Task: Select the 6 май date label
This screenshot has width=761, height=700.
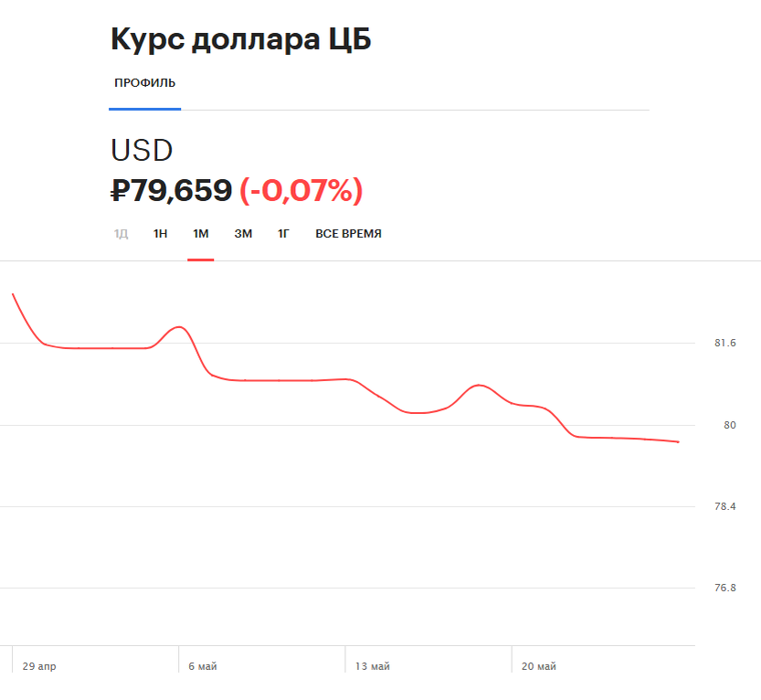Action: point(201,666)
